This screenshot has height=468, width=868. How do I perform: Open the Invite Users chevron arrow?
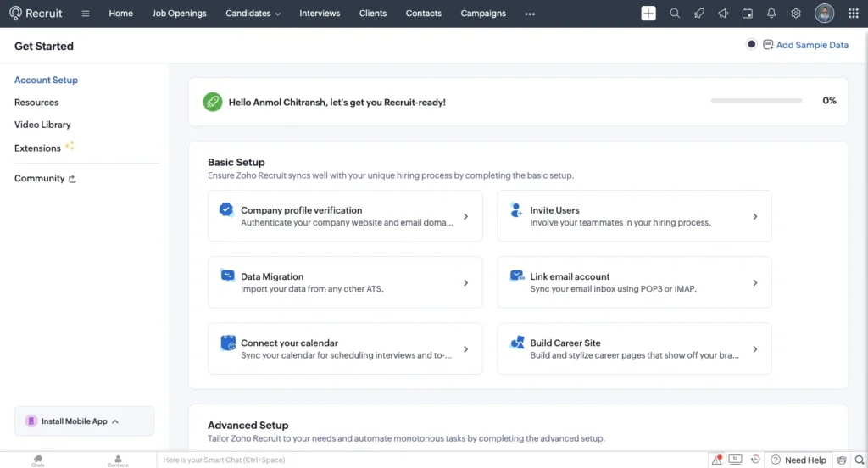(x=755, y=216)
